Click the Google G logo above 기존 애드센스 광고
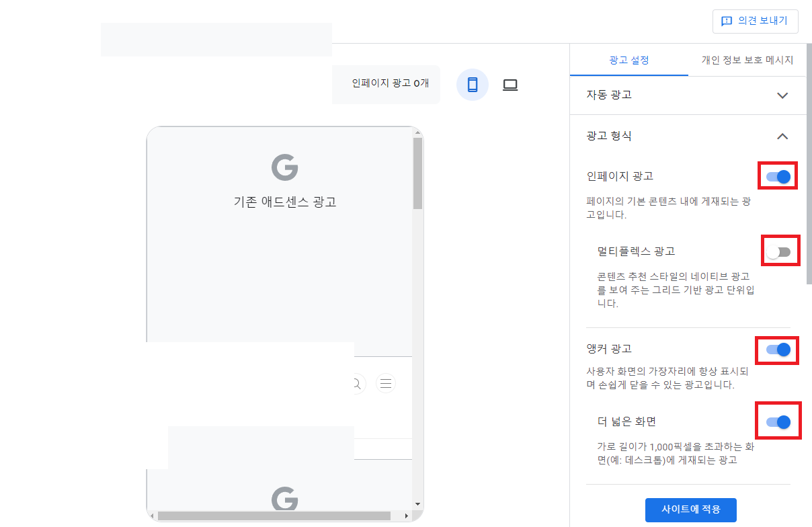Image resolution: width=812 pixels, height=527 pixels. (285, 167)
